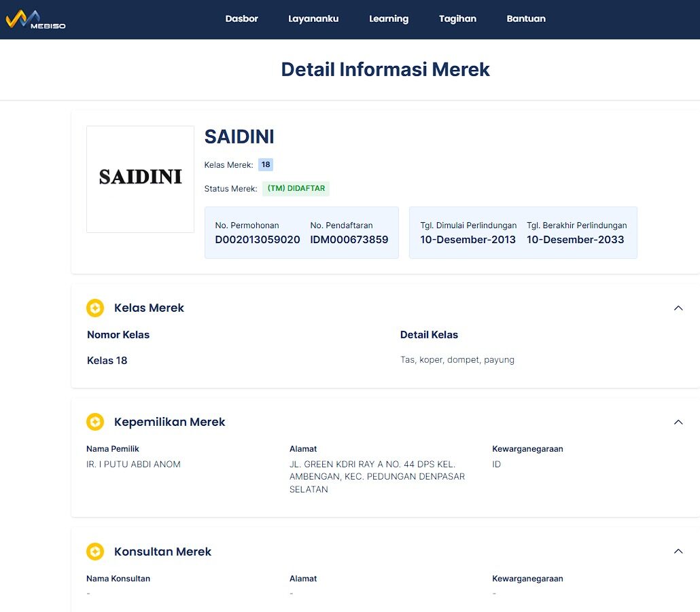Image resolution: width=700 pixels, height=612 pixels.
Task: Click Alamat label under Konsultan Merek
Action: [303, 579]
